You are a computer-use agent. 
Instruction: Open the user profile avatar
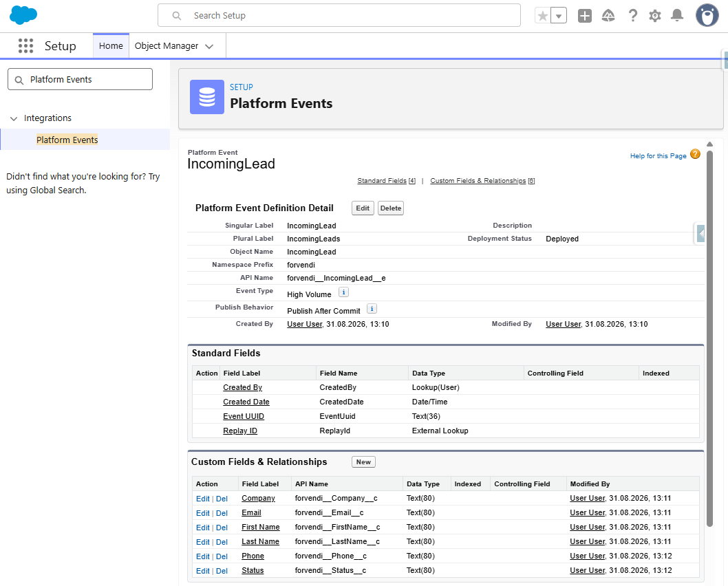tap(707, 15)
